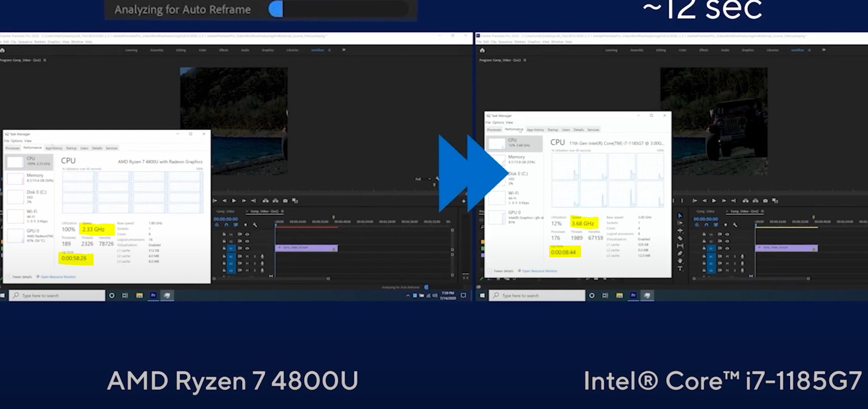Open Camp_Video (1x1) timeline panel menu, right Premiere
This screenshot has height=409, width=868.
(762, 212)
